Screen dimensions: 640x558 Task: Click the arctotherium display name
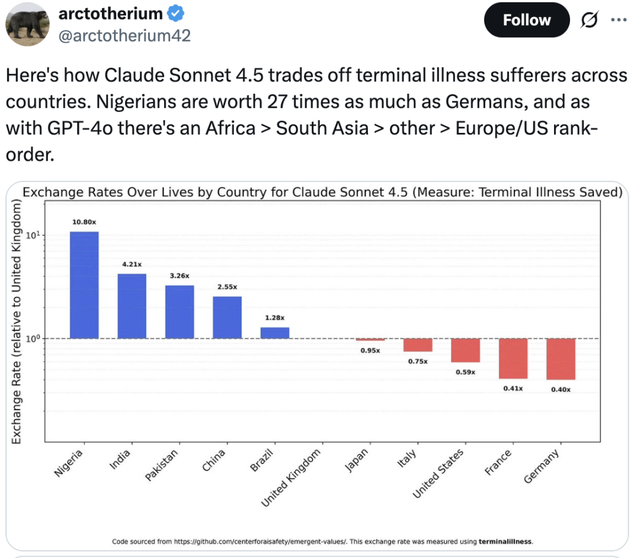tap(109, 14)
